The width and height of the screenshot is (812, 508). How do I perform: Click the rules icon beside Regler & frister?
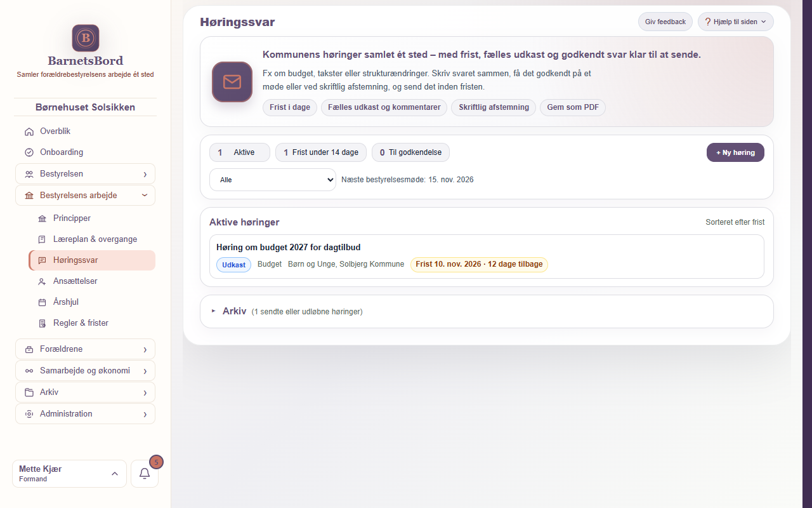coord(43,323)
